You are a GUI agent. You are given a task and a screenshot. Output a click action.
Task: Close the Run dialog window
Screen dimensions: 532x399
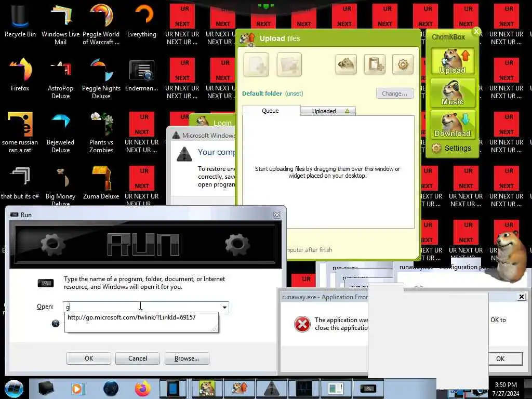(x=277, y=215)
